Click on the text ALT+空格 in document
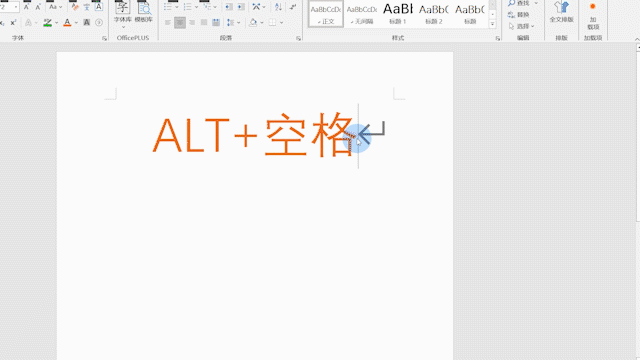 point(253,135)
